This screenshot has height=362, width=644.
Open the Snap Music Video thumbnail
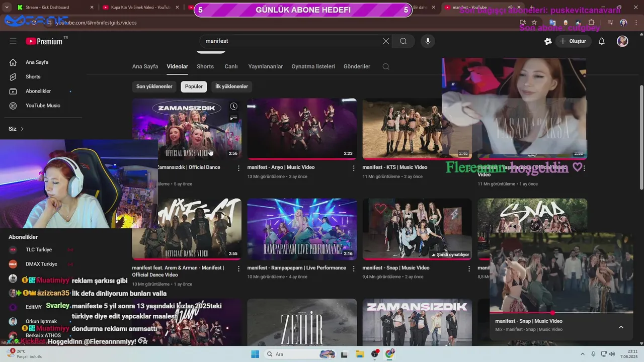point(417,229)
